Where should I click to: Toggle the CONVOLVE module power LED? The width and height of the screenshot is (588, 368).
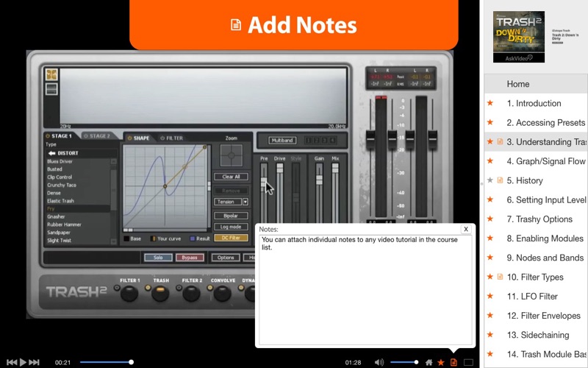pos(209,288)
